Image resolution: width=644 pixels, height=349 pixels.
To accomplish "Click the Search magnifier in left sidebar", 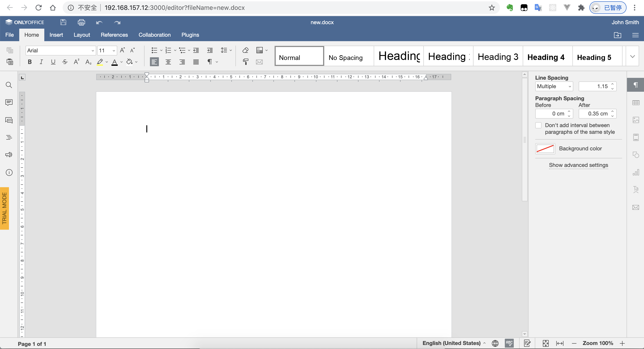I will [x=9, y=85].
